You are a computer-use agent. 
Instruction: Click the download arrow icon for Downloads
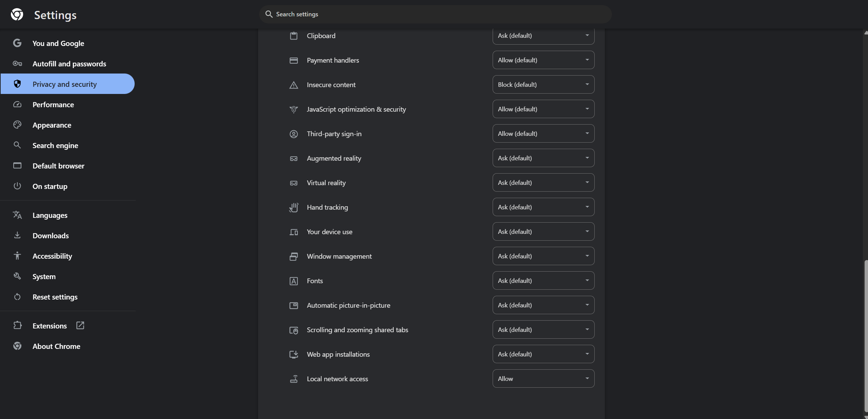coord(17,235)
